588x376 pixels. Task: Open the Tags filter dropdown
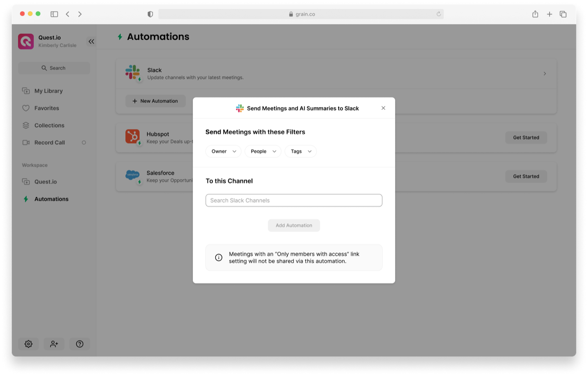pyautogui.click(x=301, y=151)
